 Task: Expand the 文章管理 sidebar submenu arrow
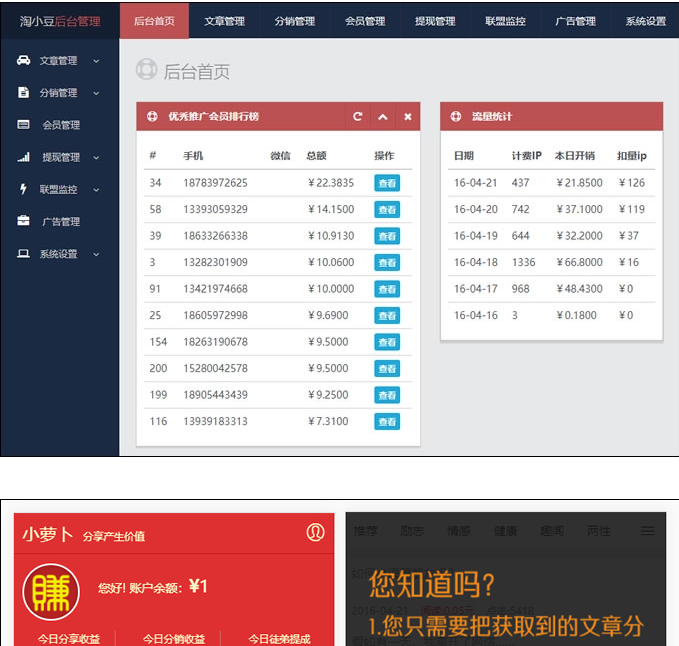pos(96,61)
